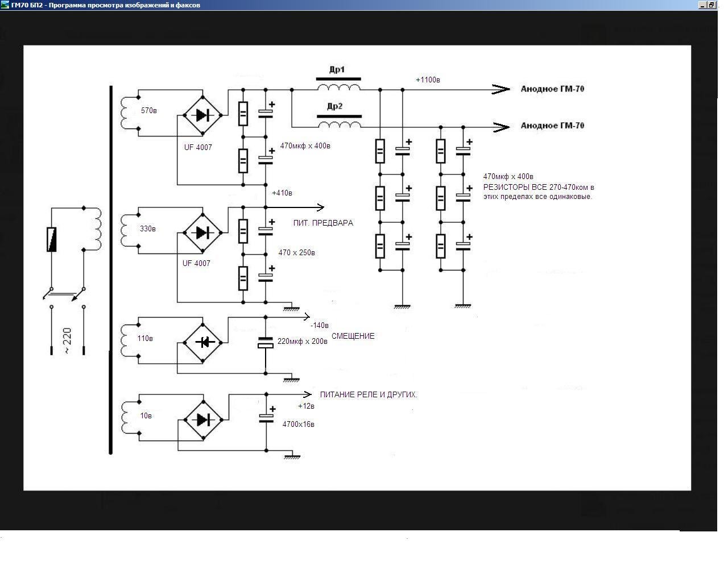Click the 220мкф x 200в capacitor symbol

266,342
